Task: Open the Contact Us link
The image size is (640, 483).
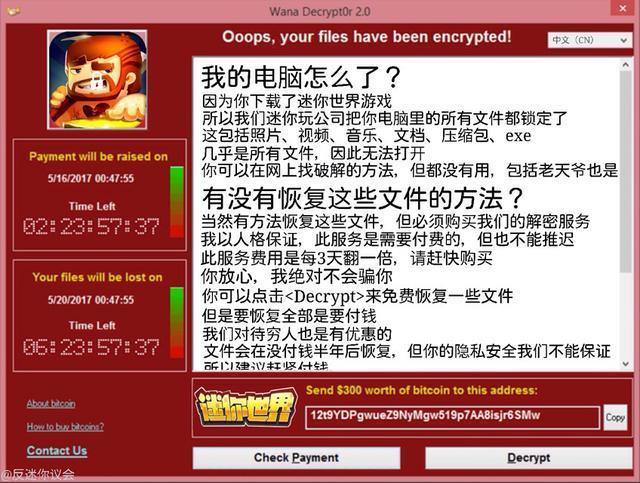Action: [57, 451]
